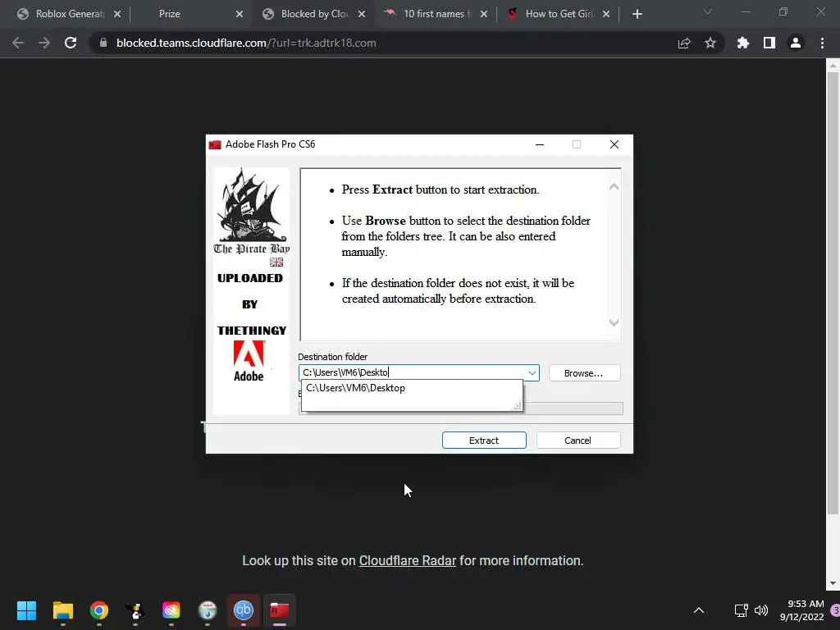Click the Extract button
This screenshot has width=840, height=630.
[x=484, y=441]
